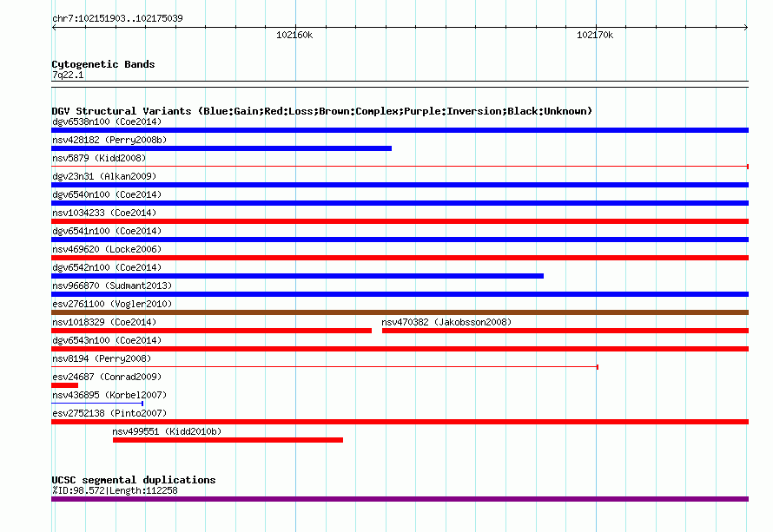Select the nsv966870 (Sudmant2013) gain bar

(x=400, y=294)
